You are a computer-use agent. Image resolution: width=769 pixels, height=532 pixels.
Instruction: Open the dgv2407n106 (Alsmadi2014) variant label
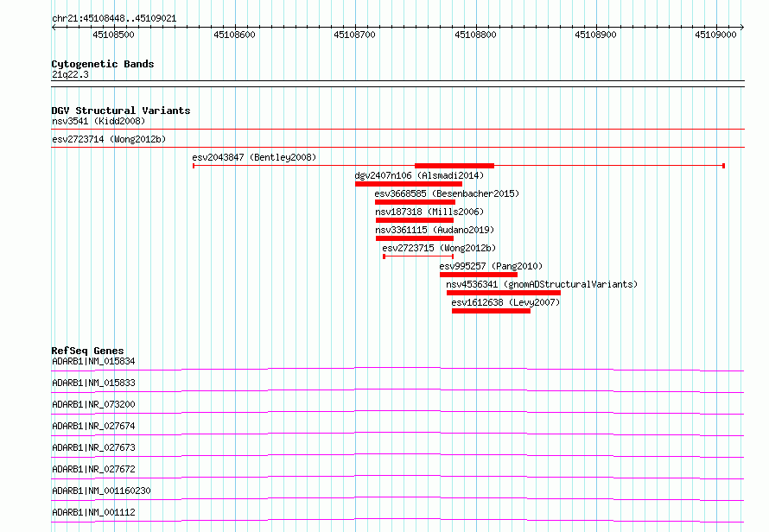click(419, 175)
